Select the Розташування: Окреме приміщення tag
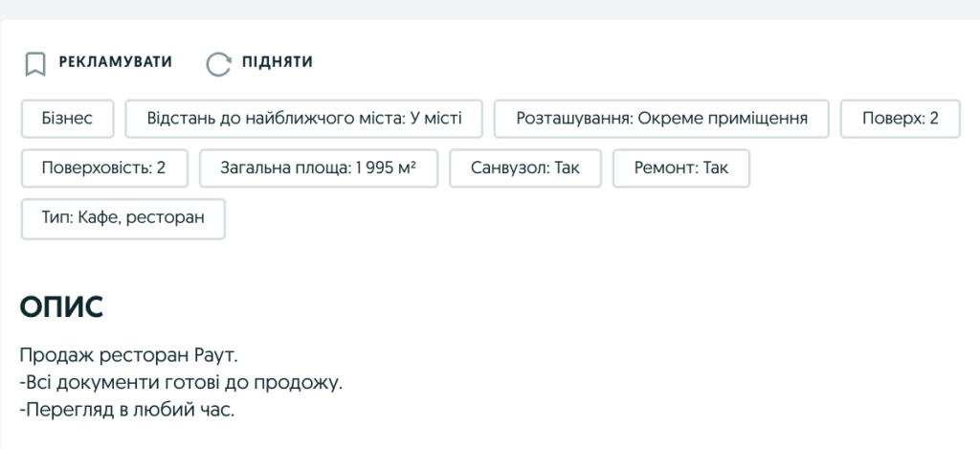 click(x=661, y=119)
